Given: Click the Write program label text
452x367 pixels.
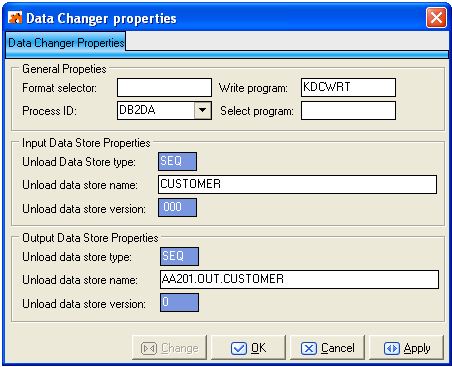Looking at the screenshot, I should (253, 88).
